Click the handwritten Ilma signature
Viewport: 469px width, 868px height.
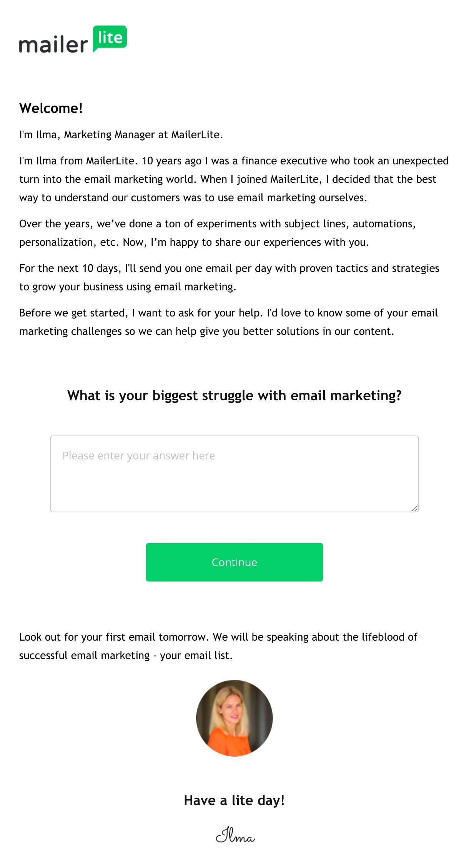pos(235,835)
